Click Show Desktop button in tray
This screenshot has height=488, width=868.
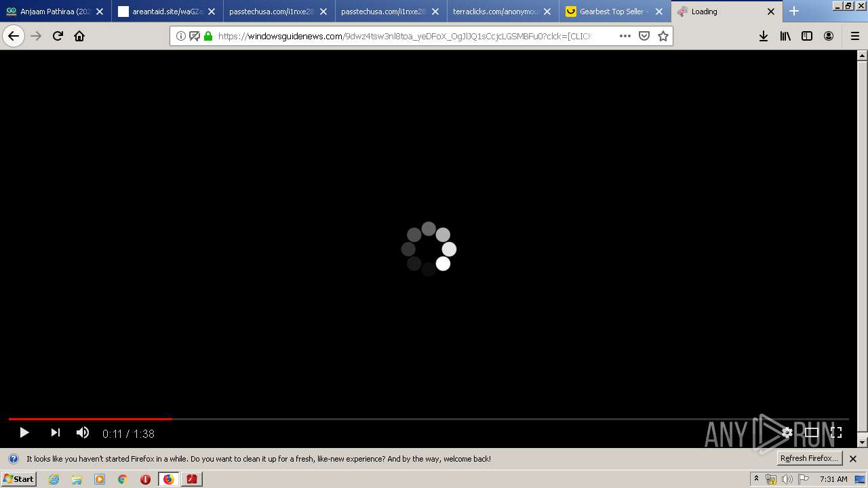tap(860, 479)
